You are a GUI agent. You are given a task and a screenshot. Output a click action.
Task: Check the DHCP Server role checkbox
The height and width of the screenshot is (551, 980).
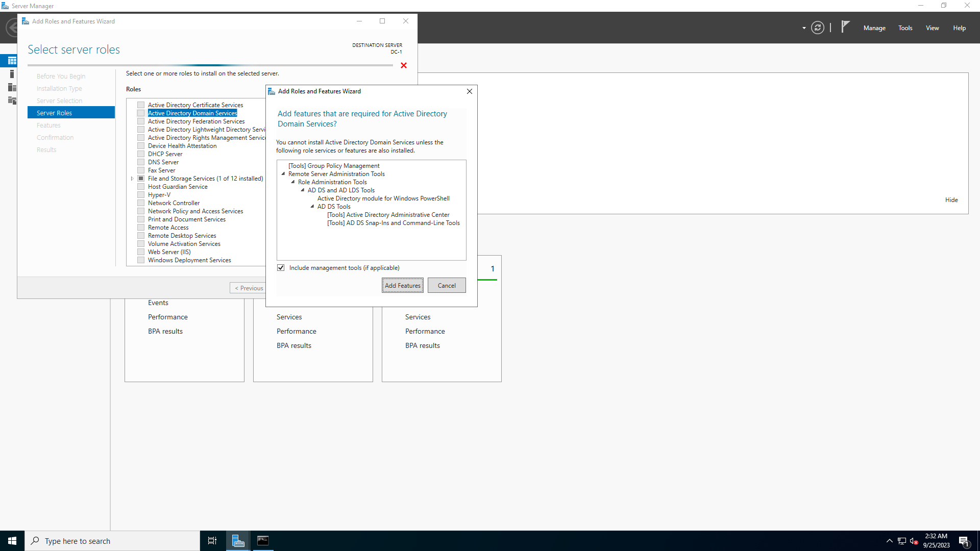coord(141,154)
